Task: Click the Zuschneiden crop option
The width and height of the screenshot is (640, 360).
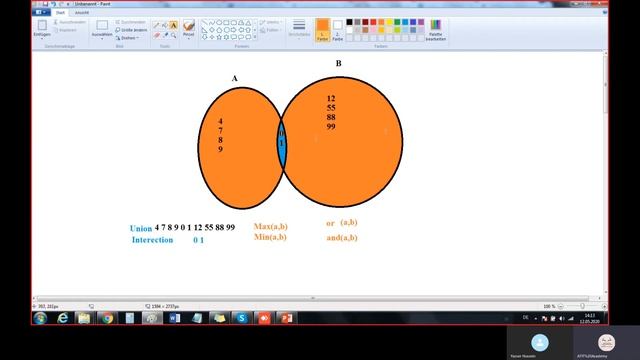Action: (x=130, y=22)
